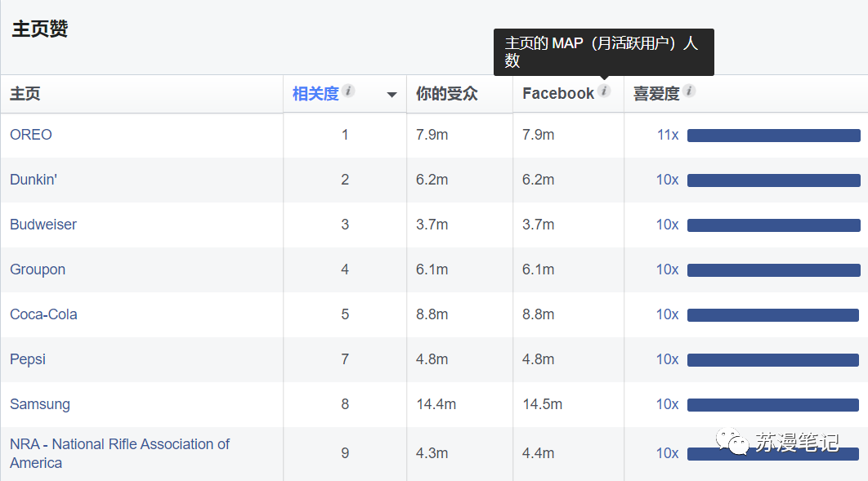Click info icon next to 相关度 header
Image resolution: width=868 pixels, height=481 pixels.
click(348, 91)
